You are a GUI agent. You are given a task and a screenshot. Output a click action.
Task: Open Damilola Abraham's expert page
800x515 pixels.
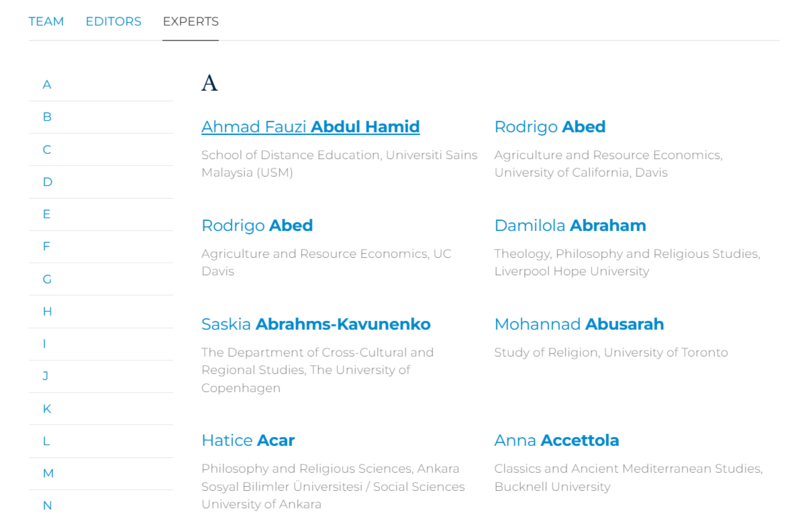click(x=569, y=225)
